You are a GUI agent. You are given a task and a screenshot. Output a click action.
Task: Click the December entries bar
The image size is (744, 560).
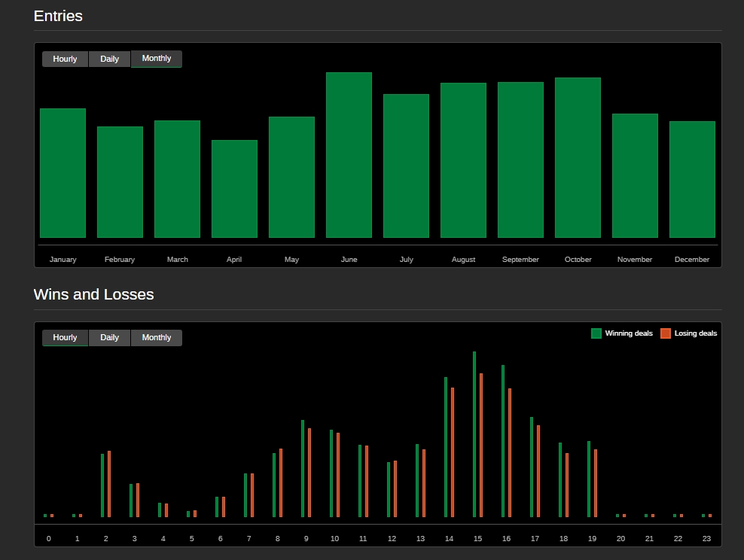coord(692,180)
